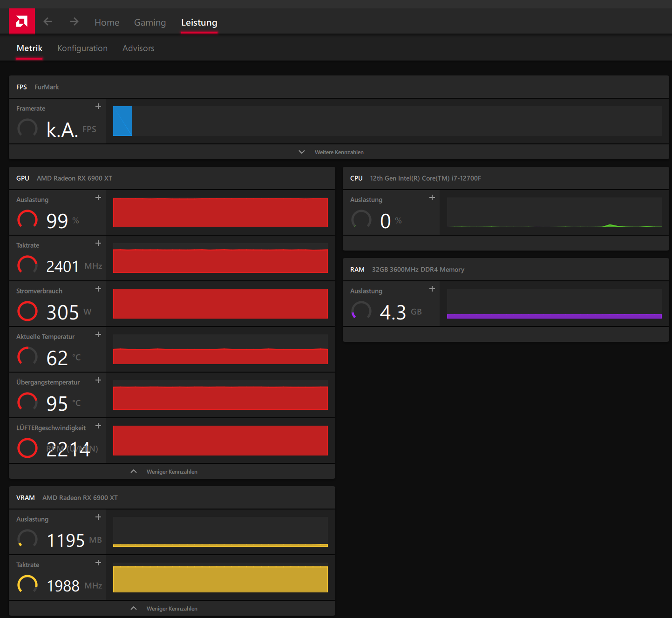The width and height of the screenshot is (672, 618).
Task: Click RAM header 32GB 3600MHz DDR4 Memory
Action: click(418, 270)
